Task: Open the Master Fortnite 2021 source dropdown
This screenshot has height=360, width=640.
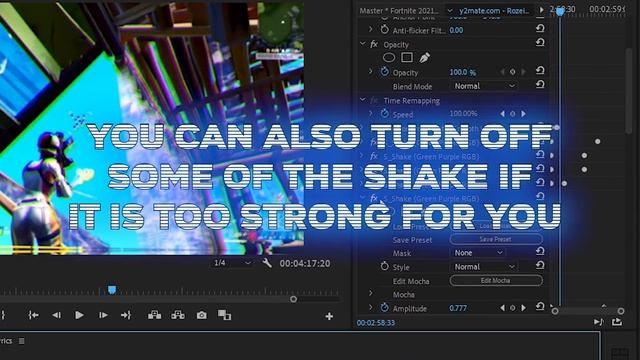Action: click(450, 10)
